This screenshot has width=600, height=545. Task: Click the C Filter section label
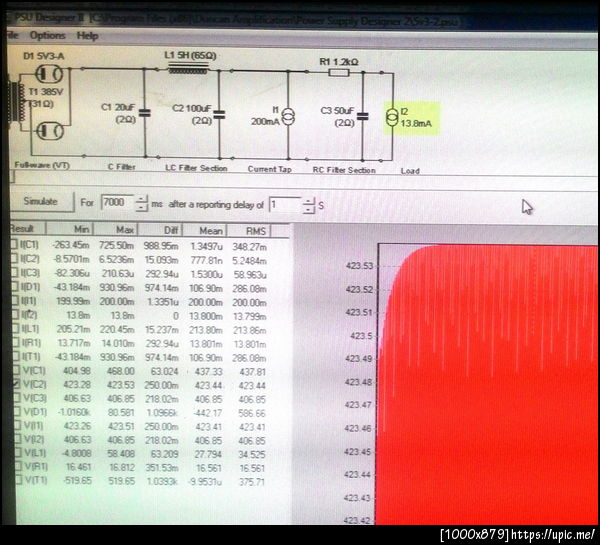pyautogui.click(x=122, y=167)
